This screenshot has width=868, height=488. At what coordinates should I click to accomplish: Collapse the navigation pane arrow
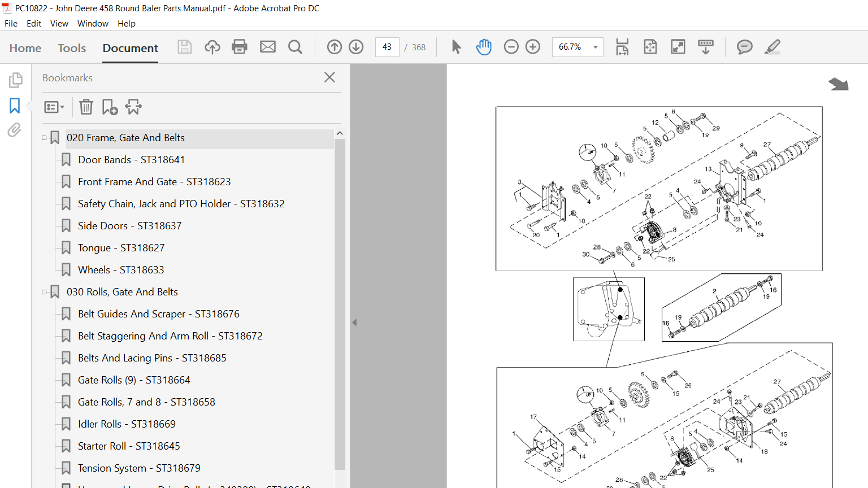[x=355, y=323]
